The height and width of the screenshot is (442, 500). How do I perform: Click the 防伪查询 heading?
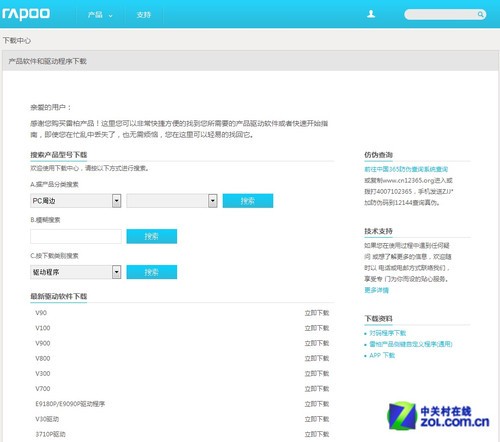pos(378,155)
